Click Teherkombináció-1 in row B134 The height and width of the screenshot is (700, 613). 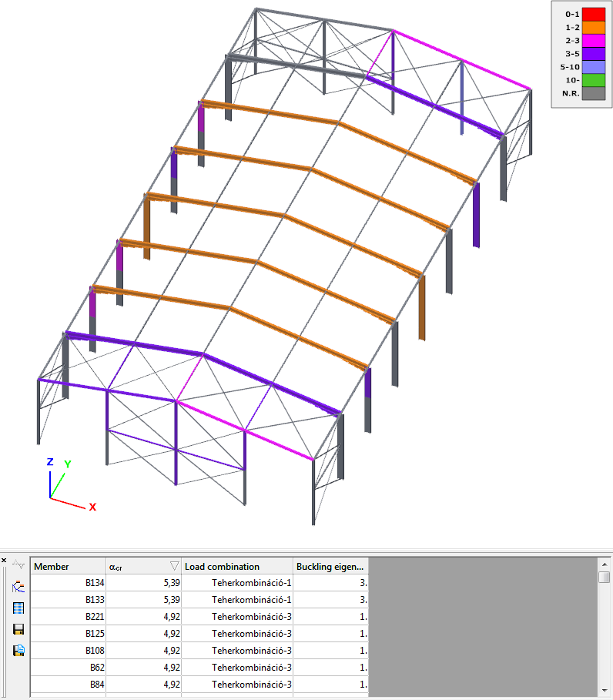pyautogui.click(x=251, y=583)
